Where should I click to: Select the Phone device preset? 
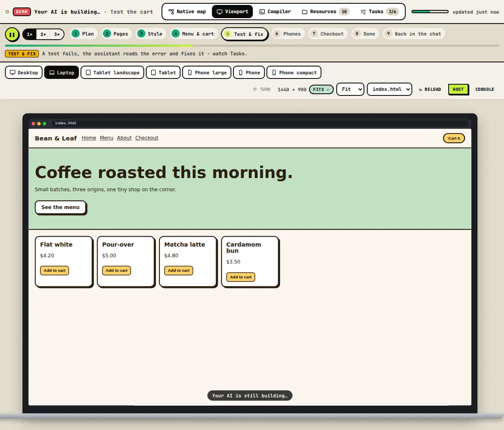[x=249, y=72]
